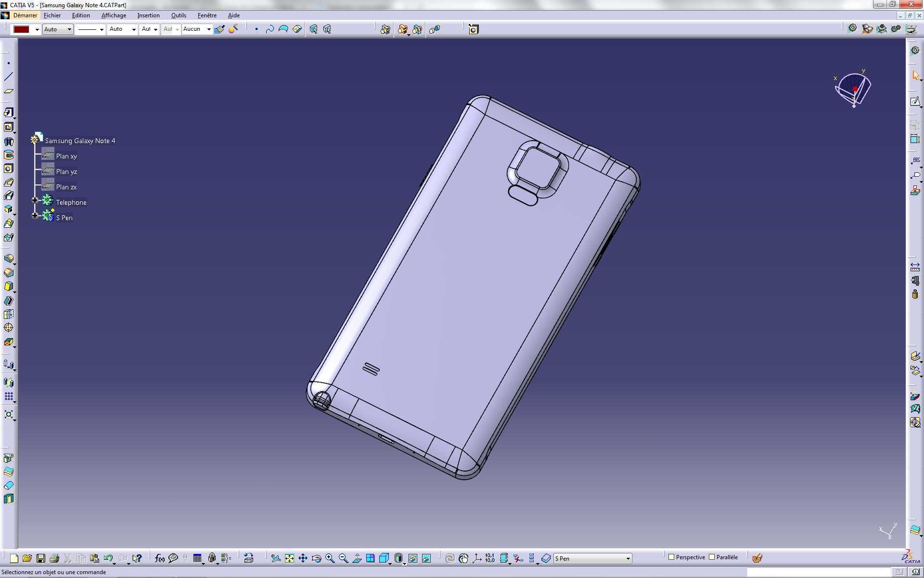The image size is (924, 578).
Task: Open the Outils menu
Action: [179, 15]
